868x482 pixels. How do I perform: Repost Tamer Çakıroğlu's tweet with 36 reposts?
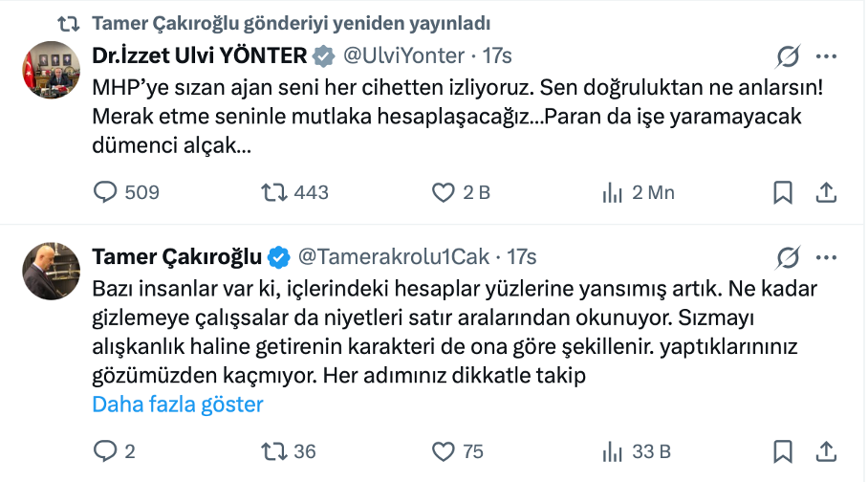point(274,451)
